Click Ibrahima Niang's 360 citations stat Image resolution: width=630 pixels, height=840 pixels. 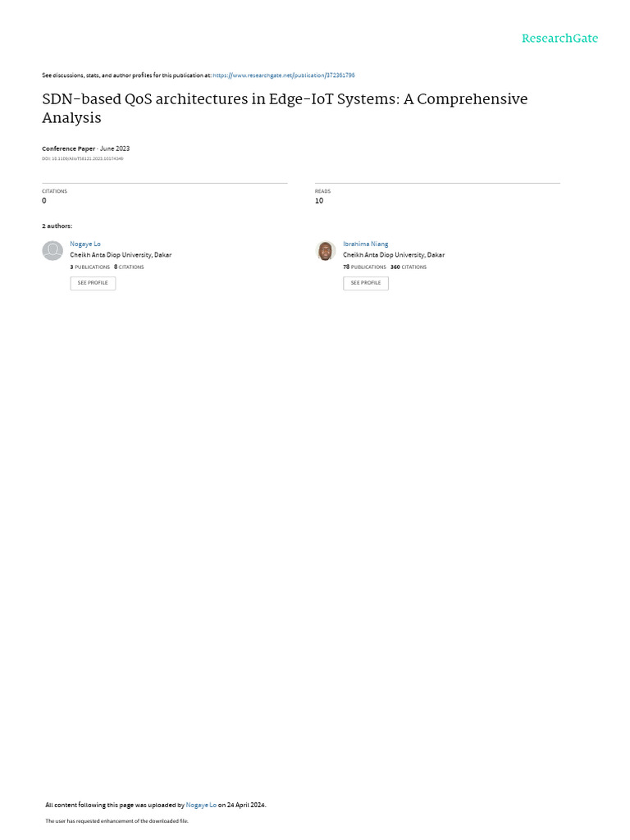pyautogui.click(x=409, y=267)
